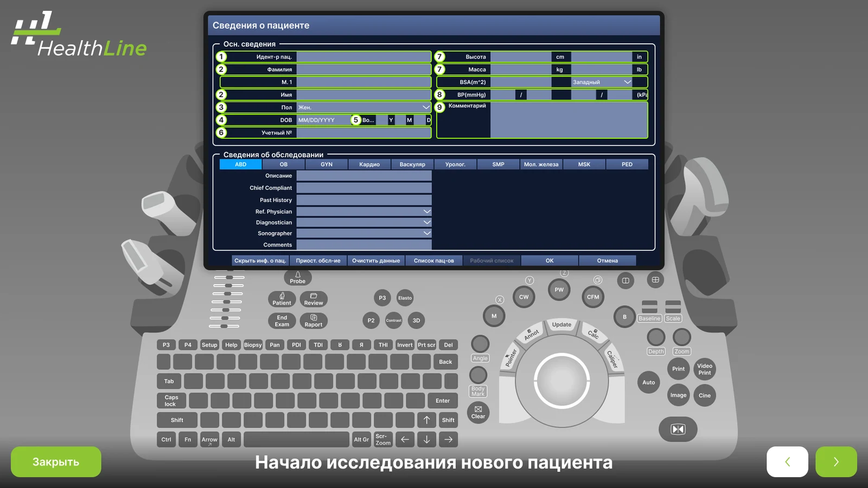
Task: Select the Probe button on console
Action: tap(298, 278)
